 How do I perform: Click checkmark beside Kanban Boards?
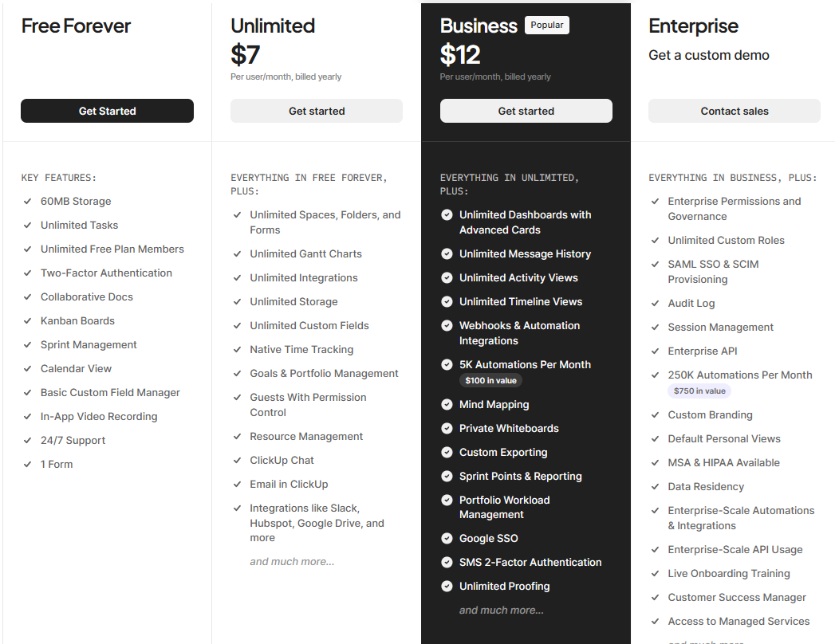pyautogui.click(x=27, y=321)
